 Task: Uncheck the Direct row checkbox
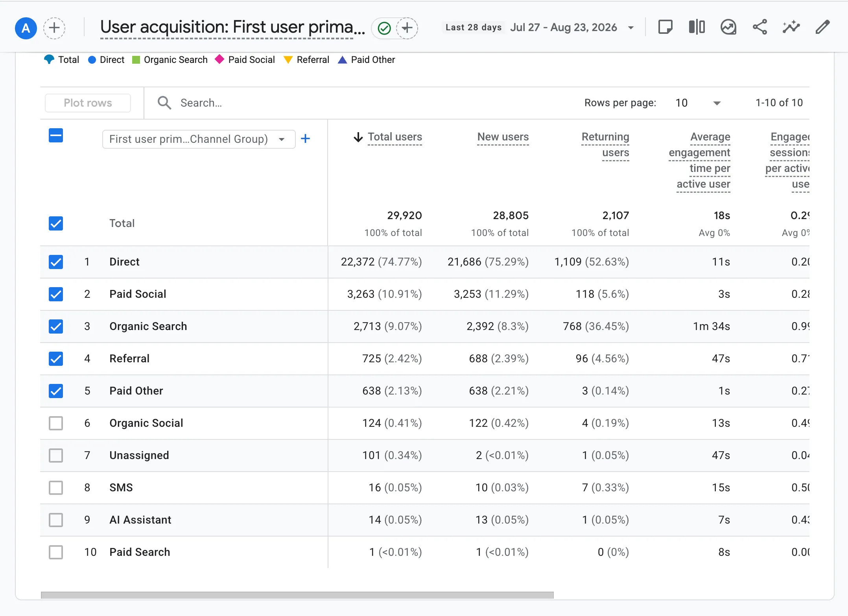pyautogui.click(x=56, y=262)
